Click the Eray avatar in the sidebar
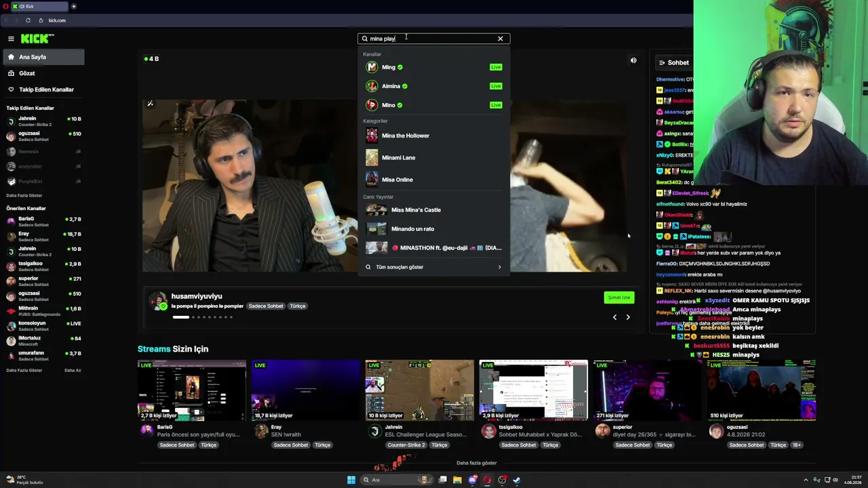The height and width of the screenshot is (488, 868). point(11,237)
